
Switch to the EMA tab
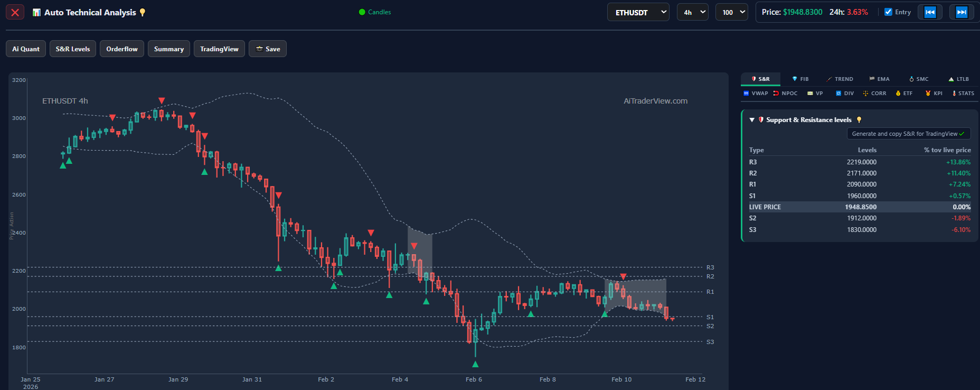(879, 79)
